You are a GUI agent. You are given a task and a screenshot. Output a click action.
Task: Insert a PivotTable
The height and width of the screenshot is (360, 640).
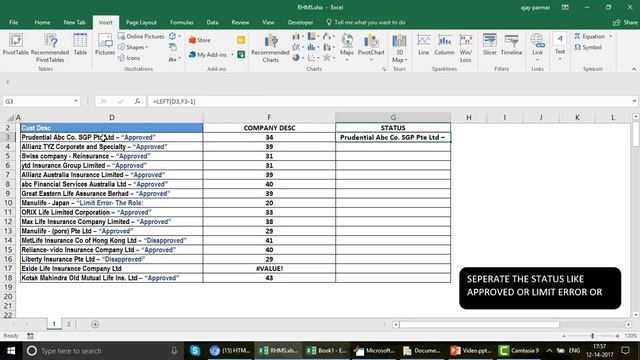click(x=16, y=44)
